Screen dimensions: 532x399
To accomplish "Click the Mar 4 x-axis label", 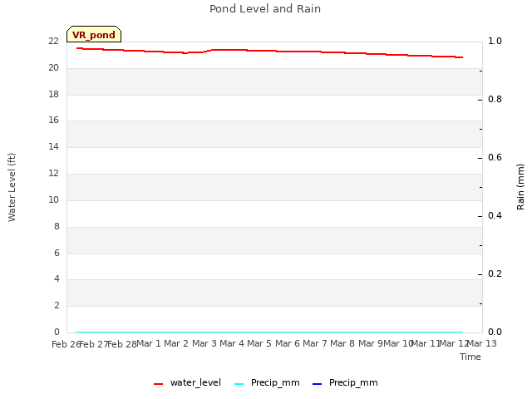I will [x=232, y=343].
